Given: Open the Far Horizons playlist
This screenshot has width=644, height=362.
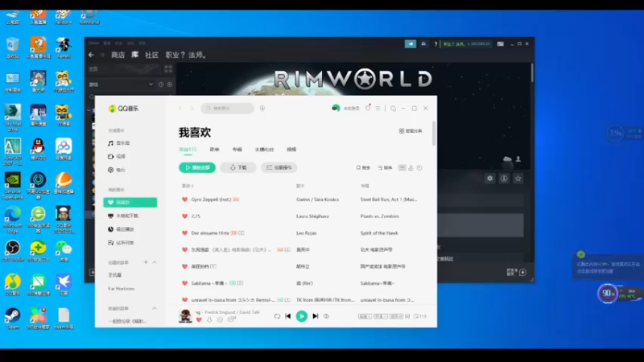Looking at the screenshot, I should 122,289.
